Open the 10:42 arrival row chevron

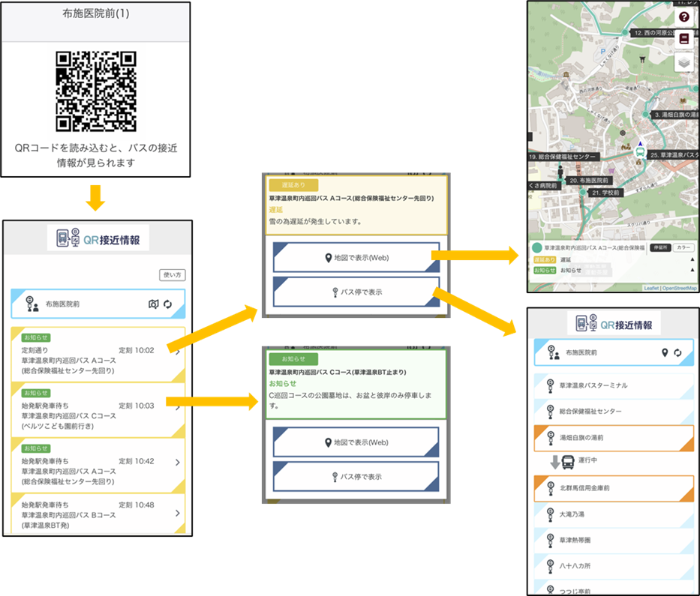178,462
